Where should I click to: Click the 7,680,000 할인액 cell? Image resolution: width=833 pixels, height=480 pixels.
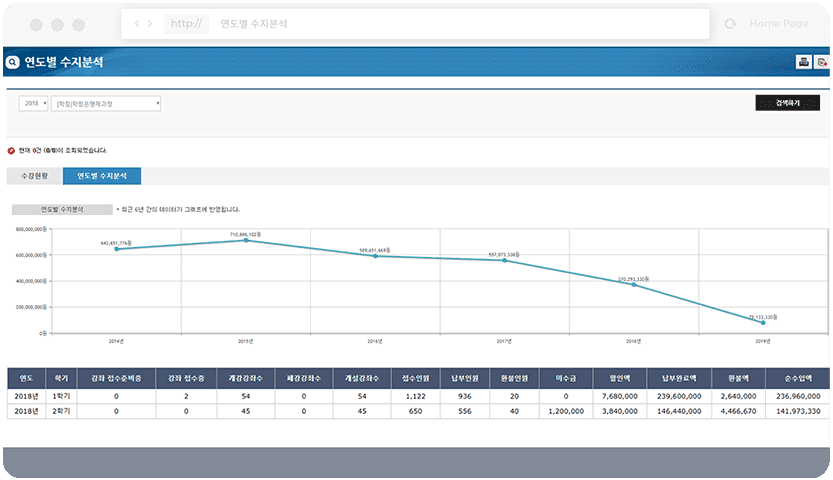[x=620, y=396]
